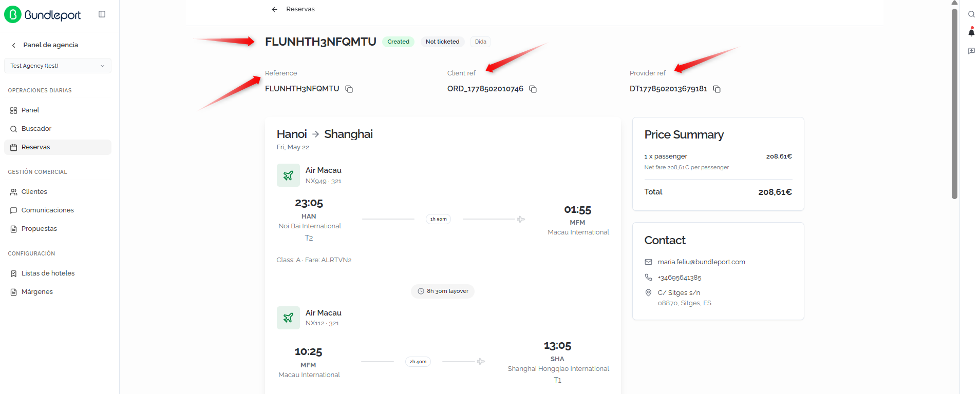Click the Reservas calendar icon

pyautogui.click(x=14, y=147)
